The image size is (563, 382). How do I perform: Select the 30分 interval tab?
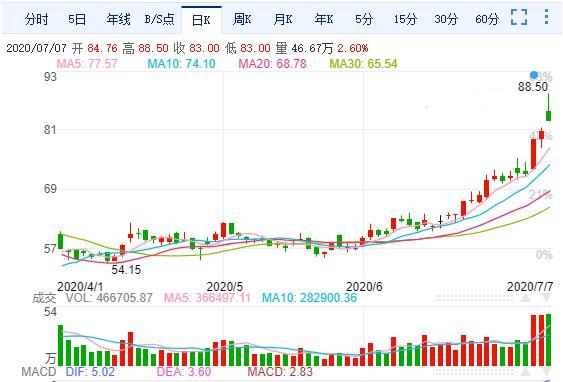pos(446,19)
